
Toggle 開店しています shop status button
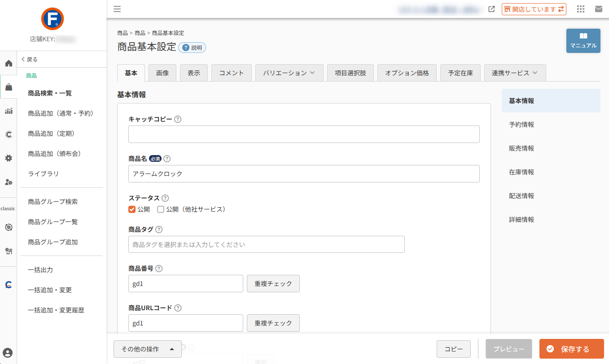pos(534,9)
